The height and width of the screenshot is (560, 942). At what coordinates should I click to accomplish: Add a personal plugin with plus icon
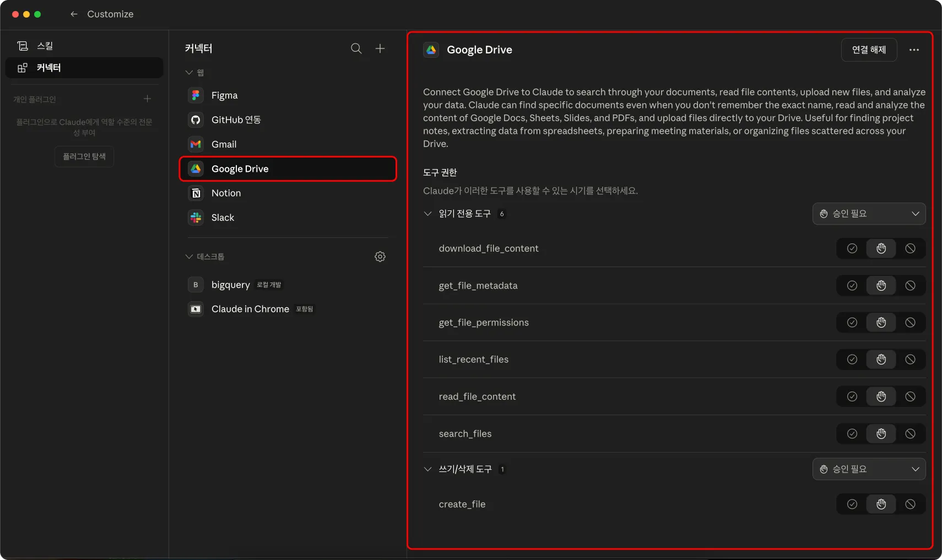click(147, 99)
